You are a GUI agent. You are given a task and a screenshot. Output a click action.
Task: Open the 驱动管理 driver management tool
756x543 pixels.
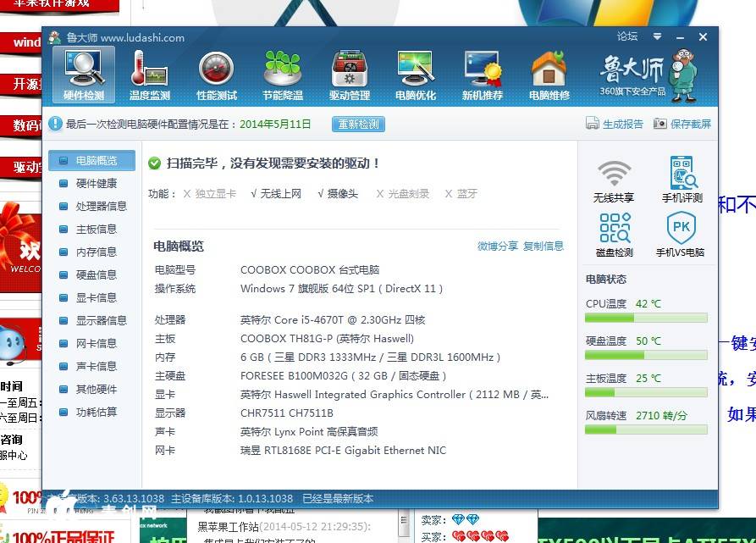pos(349,72)
